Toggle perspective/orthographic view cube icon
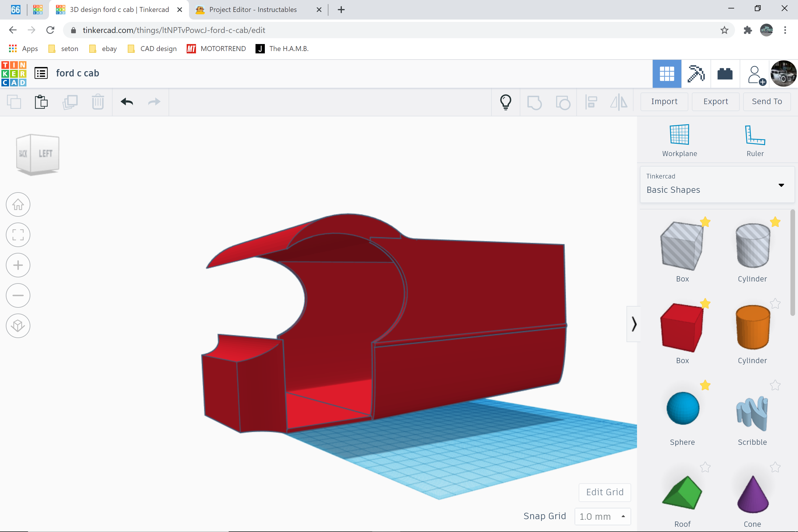The width and height of the screenshot is (798, 532). click(x=18, y=326)
